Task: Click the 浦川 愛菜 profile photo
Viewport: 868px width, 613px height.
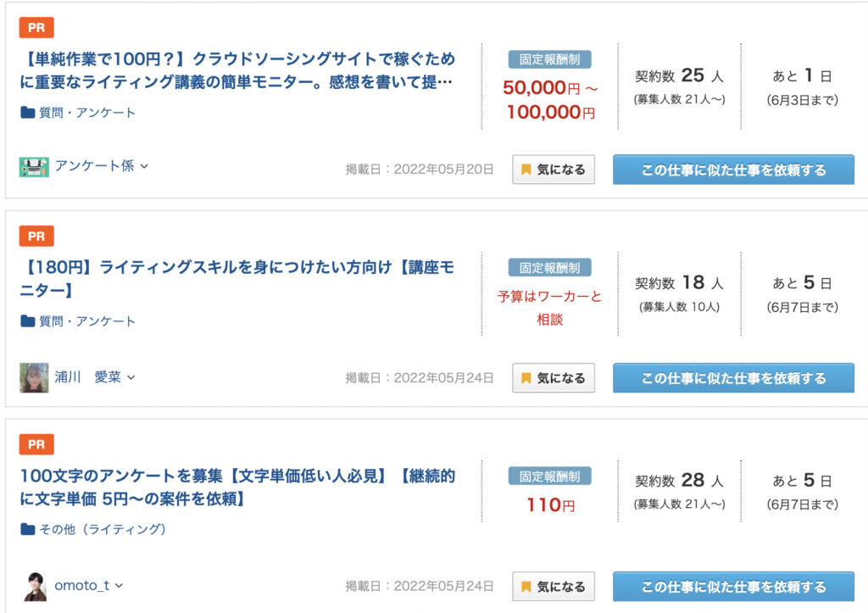Action: (34, 377)
